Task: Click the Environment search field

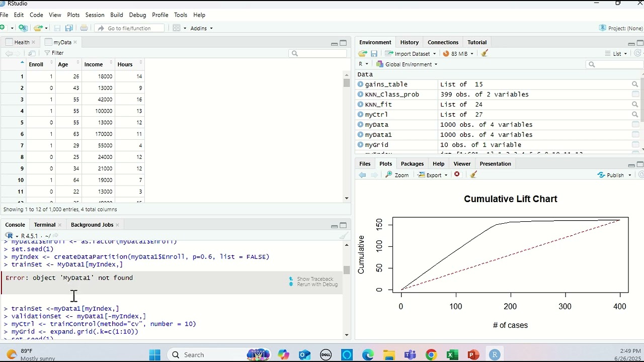Action: coord(615,64)
